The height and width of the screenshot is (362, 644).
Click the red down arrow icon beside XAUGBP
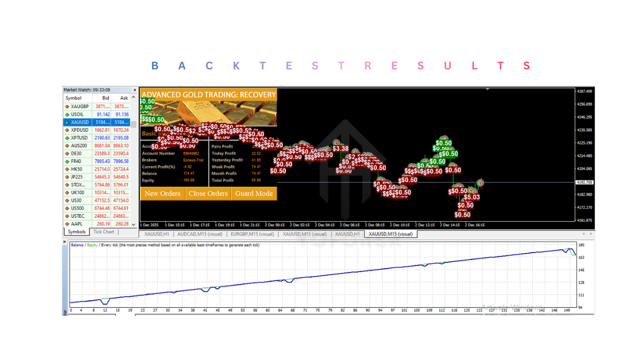(x=67, y=106)
